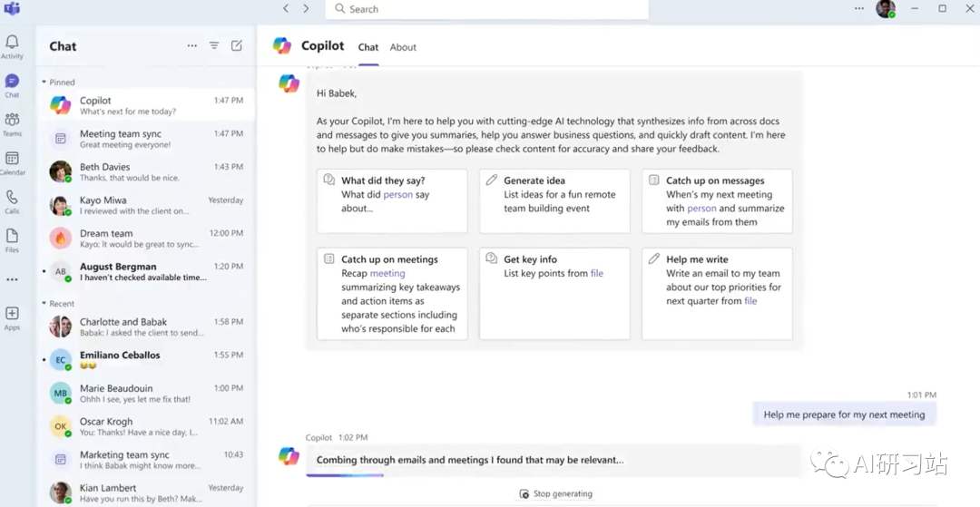
Task: Choose the 'Help me write' prompt card
Action: (717, 294)
